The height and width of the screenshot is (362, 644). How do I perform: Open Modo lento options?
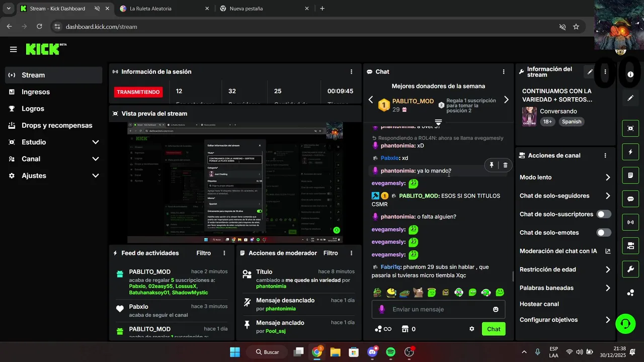click(565, 177)
